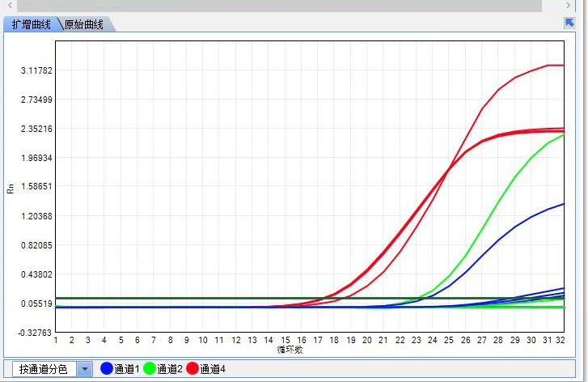Click the right scroll arrow at top
The image size is (588, 382).
coord(568,5)
